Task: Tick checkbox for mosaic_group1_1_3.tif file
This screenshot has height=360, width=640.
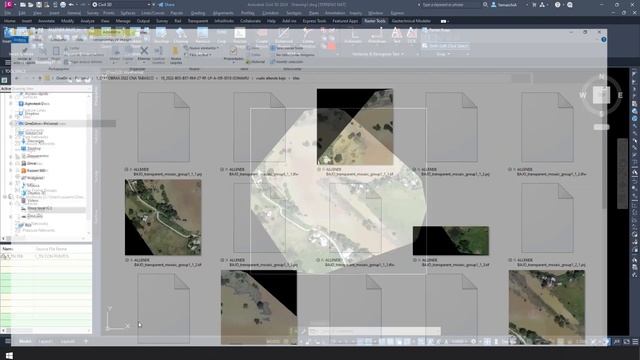Action: click(x=415, y=260)
